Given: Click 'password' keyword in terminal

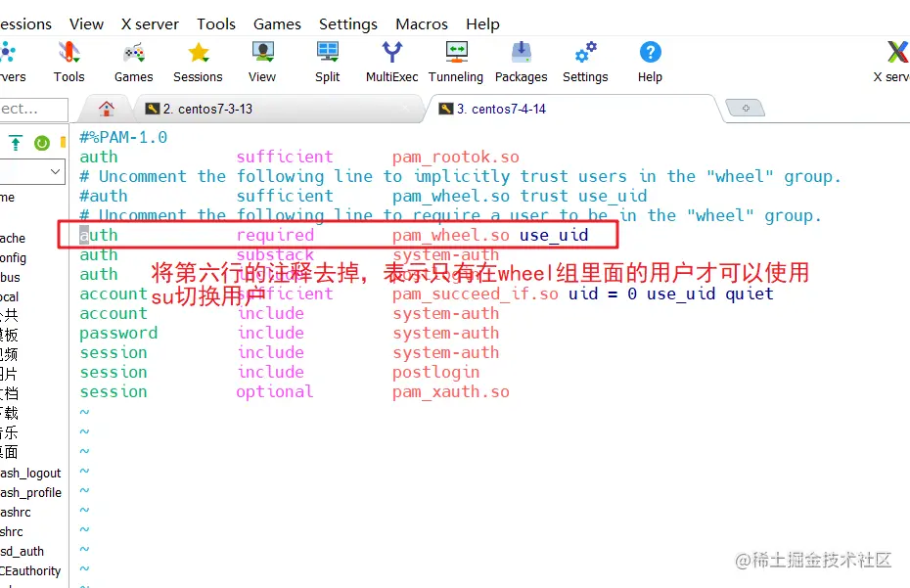Looking at the screenshot, I should click(x=118, y=334).
